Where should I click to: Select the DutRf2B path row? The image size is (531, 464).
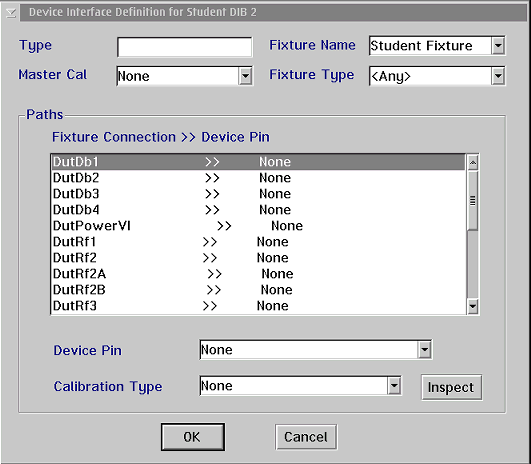(x=259, y=290)
